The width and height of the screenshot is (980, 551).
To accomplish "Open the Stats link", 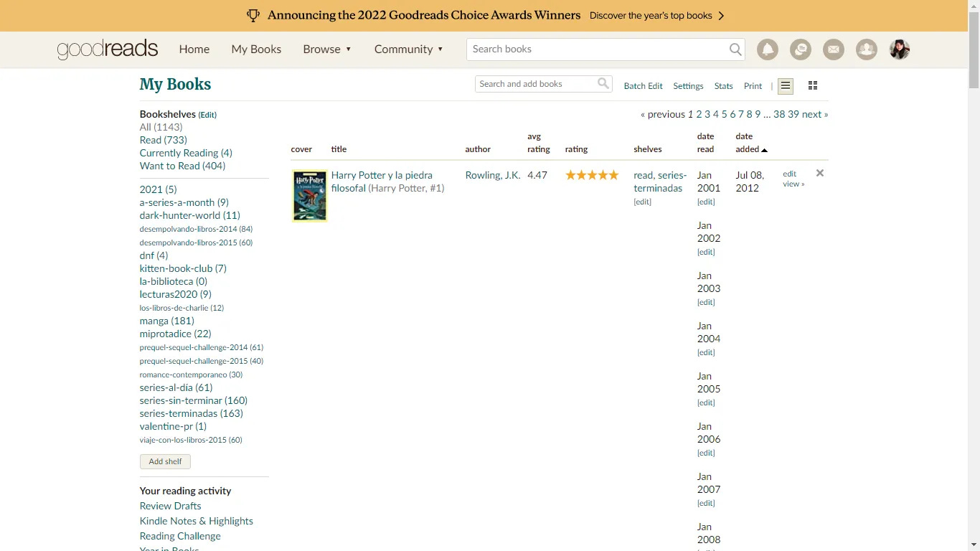I will [x=723, y=86].
